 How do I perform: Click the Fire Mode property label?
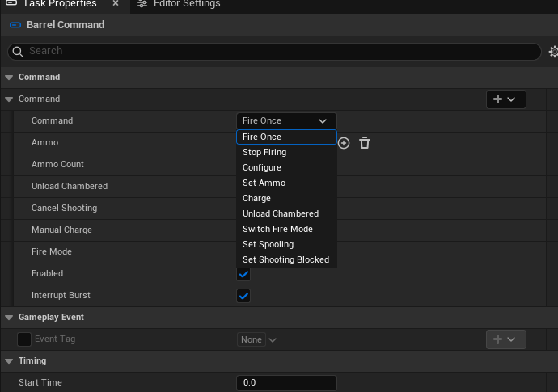click(x=52, y=252)
